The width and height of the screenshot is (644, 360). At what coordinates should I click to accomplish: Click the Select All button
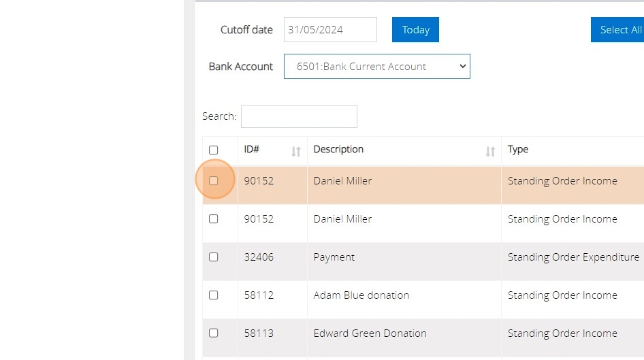(619, 30)
